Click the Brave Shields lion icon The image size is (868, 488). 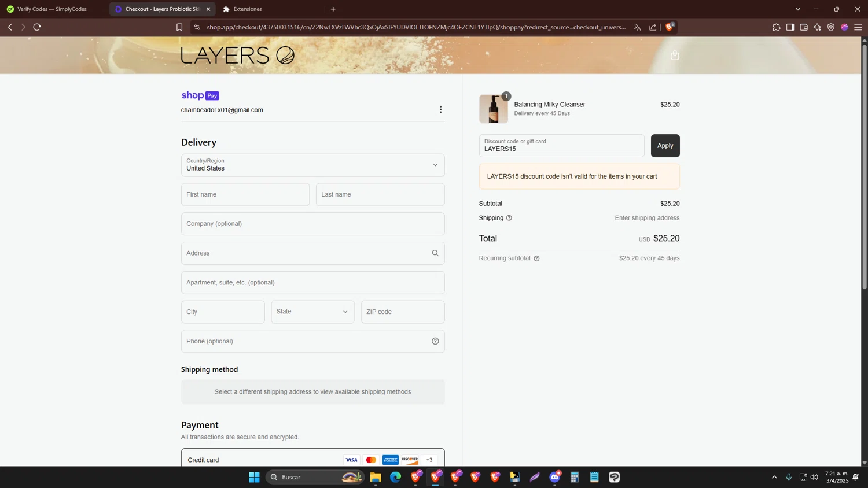coord(670,27)
